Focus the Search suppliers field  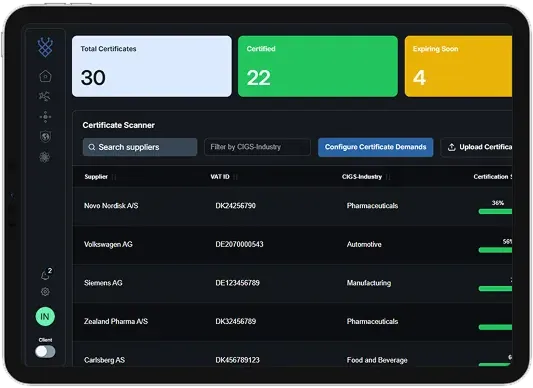(140, 147)
